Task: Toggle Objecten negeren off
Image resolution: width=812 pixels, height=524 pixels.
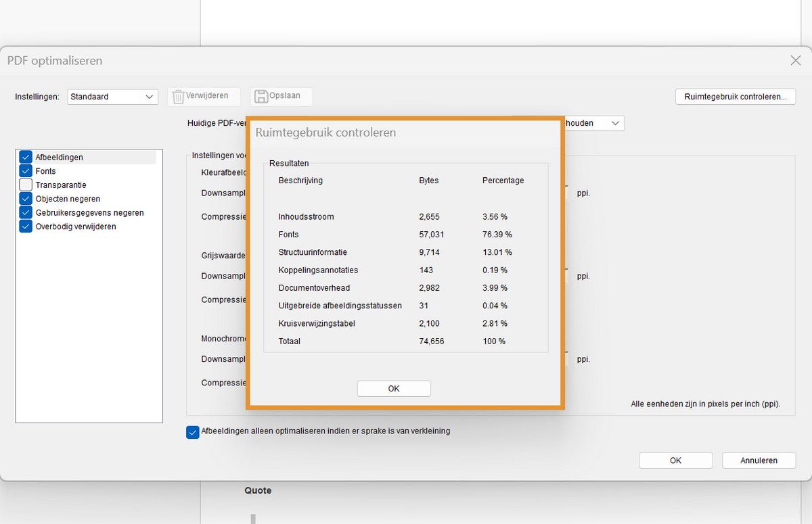Action: [x=26, y=198]
